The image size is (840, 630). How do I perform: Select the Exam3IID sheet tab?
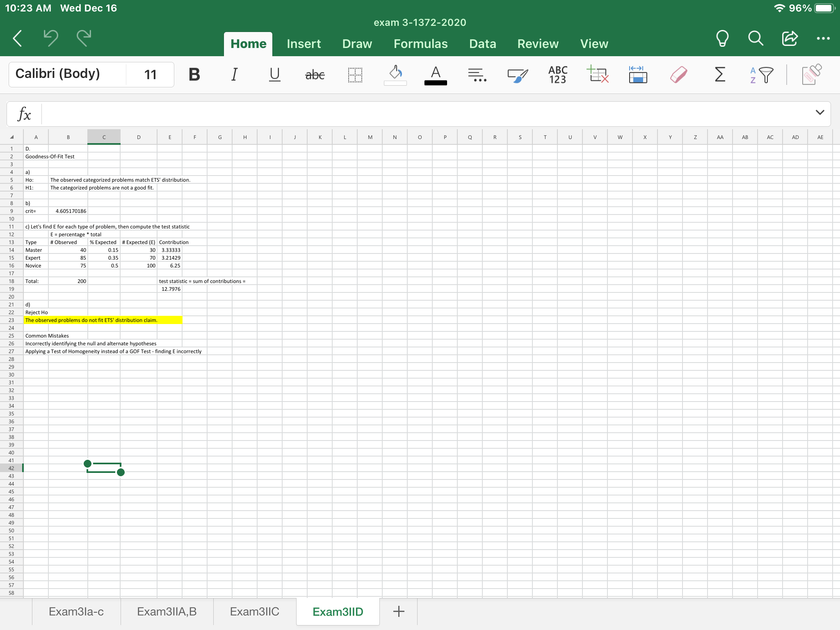[x=338, y=612]
